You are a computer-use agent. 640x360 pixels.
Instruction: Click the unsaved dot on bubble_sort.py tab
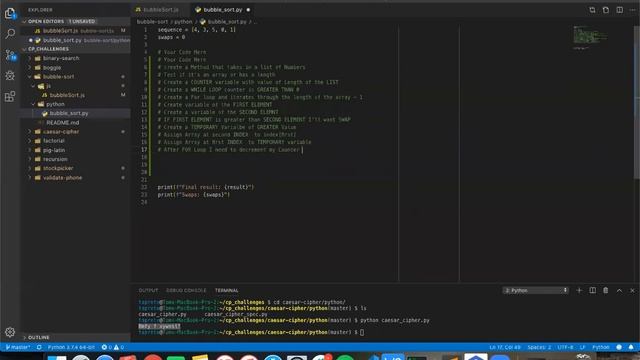coord(248,10)
